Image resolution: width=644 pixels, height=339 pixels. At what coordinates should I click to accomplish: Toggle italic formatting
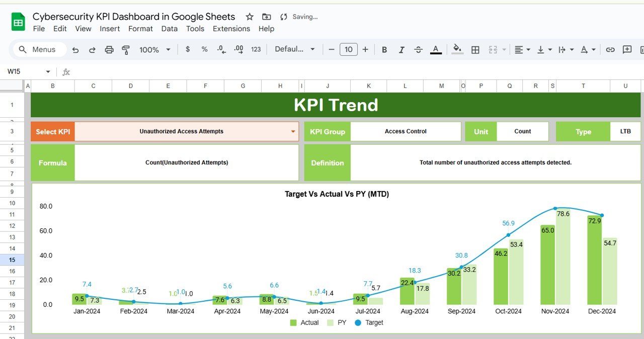(401, 49)
